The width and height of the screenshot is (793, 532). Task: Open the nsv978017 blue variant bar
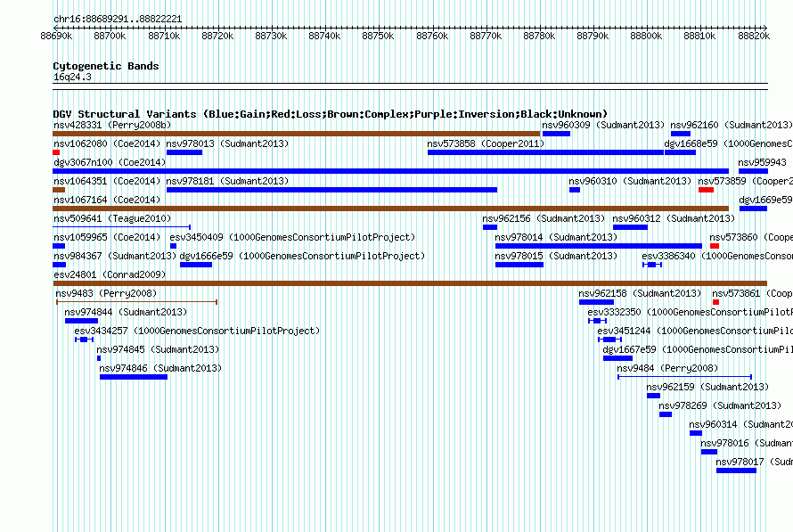click(736, 471)
